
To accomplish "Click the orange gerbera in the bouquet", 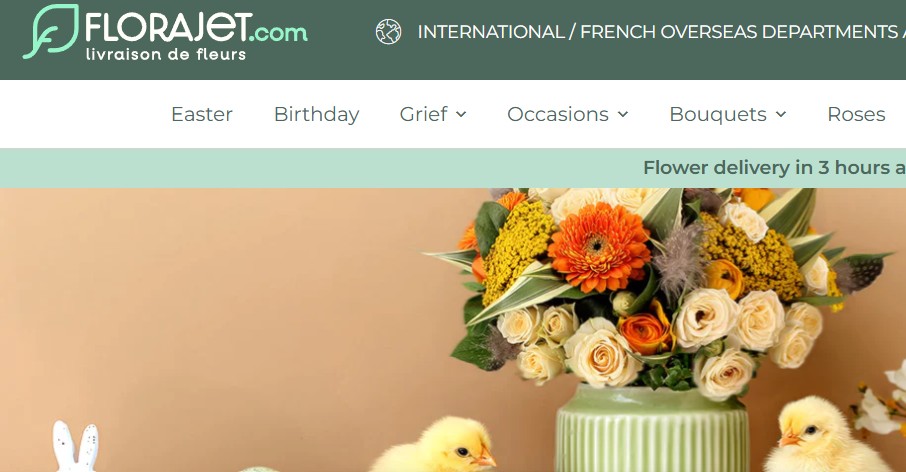I will coord(599,247).
